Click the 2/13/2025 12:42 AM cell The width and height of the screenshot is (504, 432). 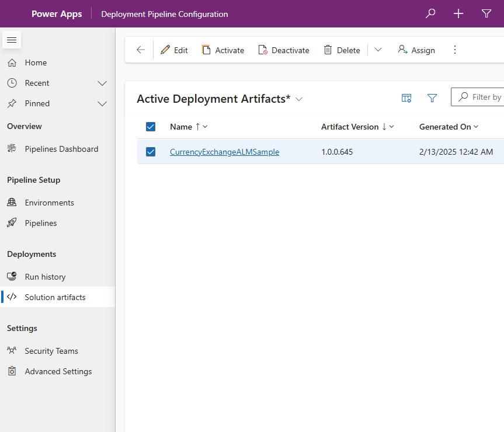tap(456, 152)
